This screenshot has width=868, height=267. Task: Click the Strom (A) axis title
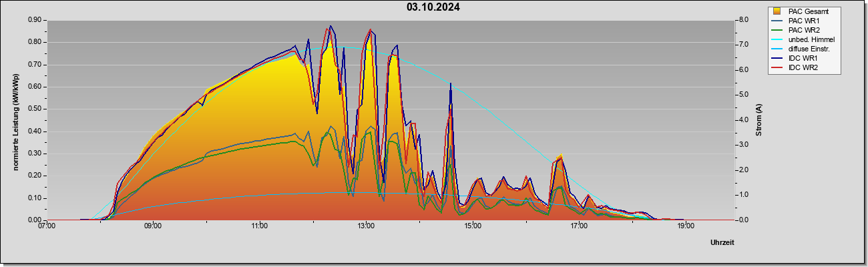(x=758, y=120)
